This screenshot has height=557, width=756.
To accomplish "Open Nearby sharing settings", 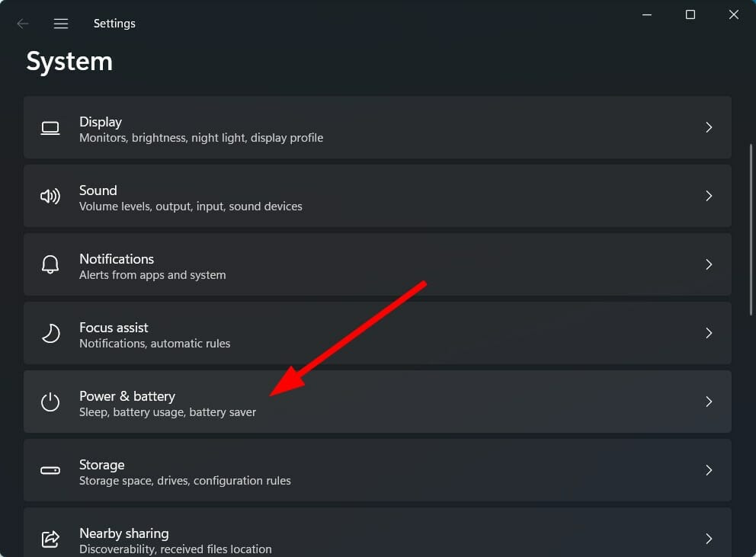I will click(x=377, y=537).
